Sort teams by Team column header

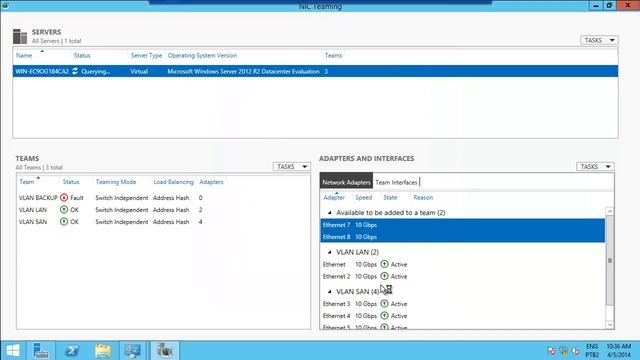pos(27,182)
